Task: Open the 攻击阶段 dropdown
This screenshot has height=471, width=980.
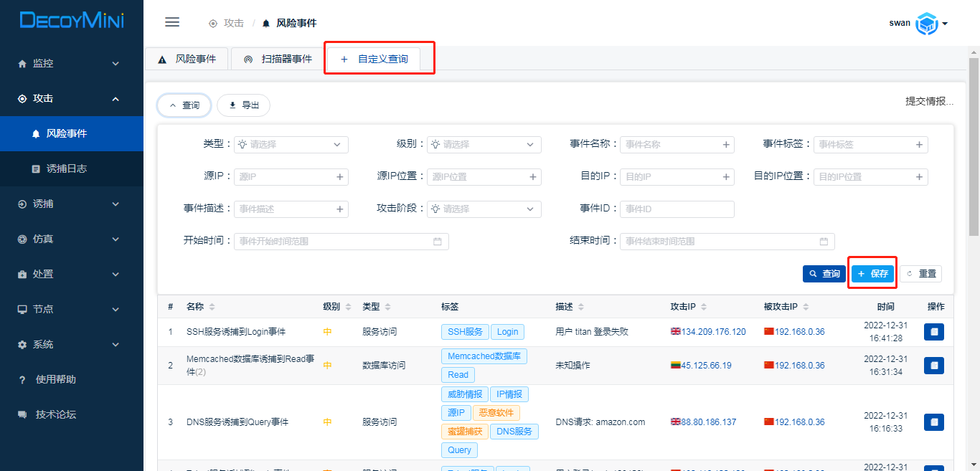Action: [x=484, y=209]
